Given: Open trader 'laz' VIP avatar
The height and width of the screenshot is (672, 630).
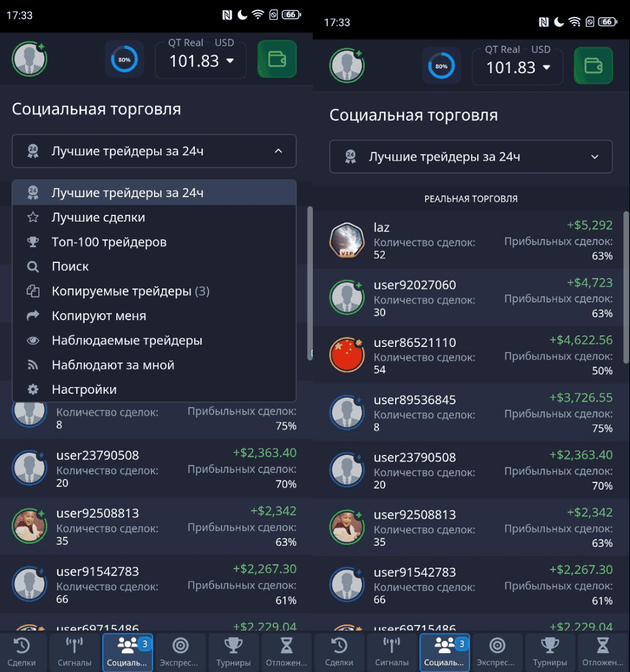Looking at the screenshot, I should coord(347,240).
